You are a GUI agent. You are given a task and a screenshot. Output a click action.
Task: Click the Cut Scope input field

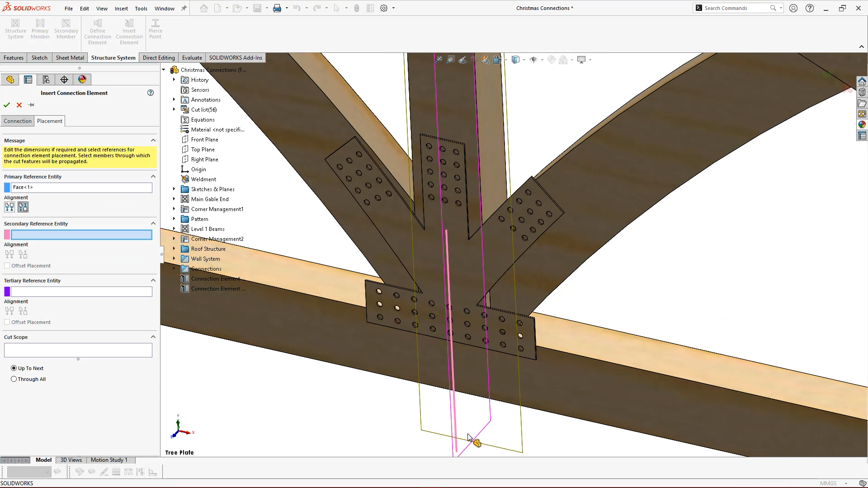coord(78,350)
